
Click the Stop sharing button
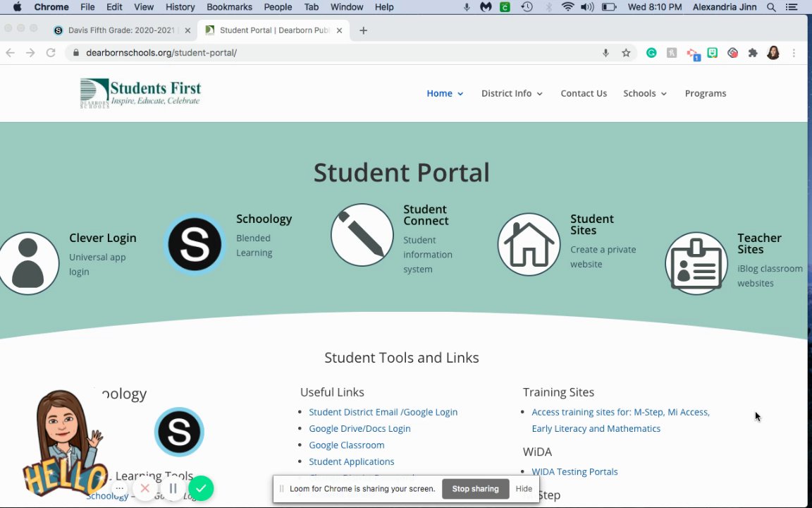pos(475,489)
